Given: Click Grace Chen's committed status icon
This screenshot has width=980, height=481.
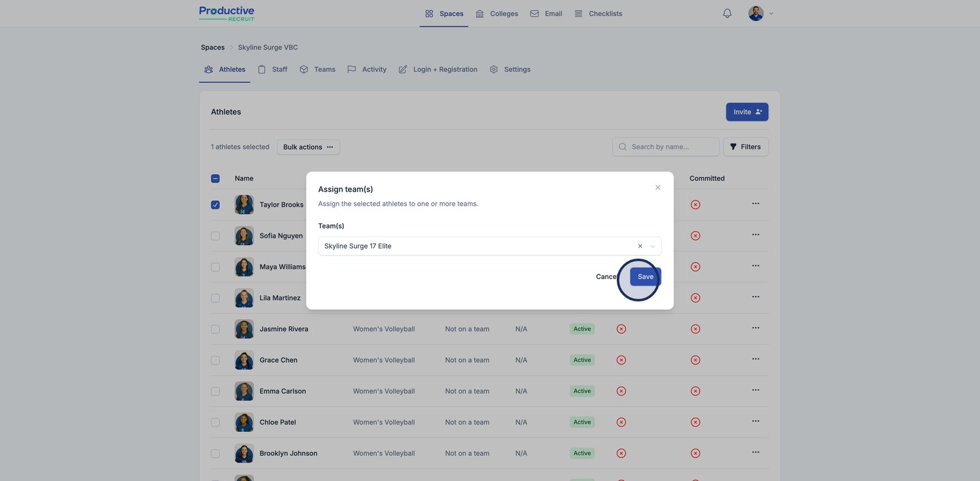Looking at the screenshot, I should (x=695, y=360).
